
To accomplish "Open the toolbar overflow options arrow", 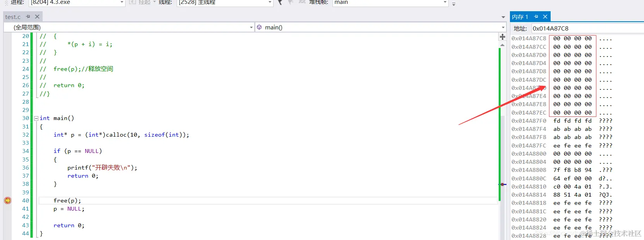I will click(x=454, y=4).
